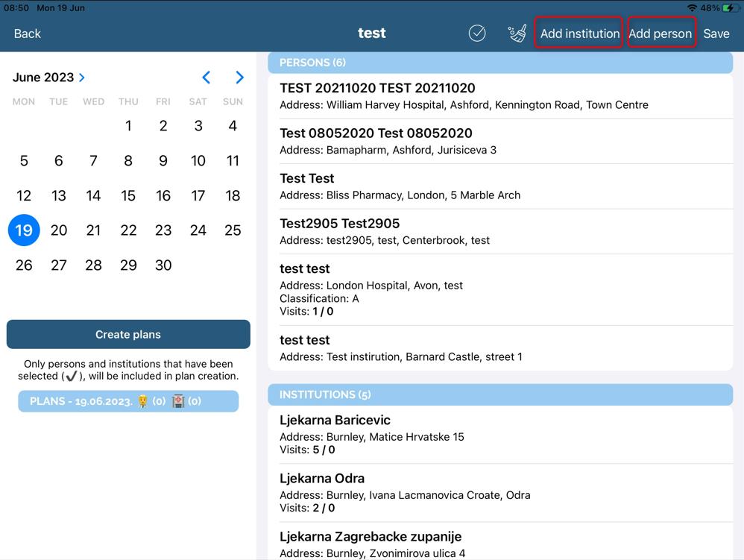Screen dimensions: 744x560
Task: Tap the battery icon in status bar
Action: tap(730, 8)
